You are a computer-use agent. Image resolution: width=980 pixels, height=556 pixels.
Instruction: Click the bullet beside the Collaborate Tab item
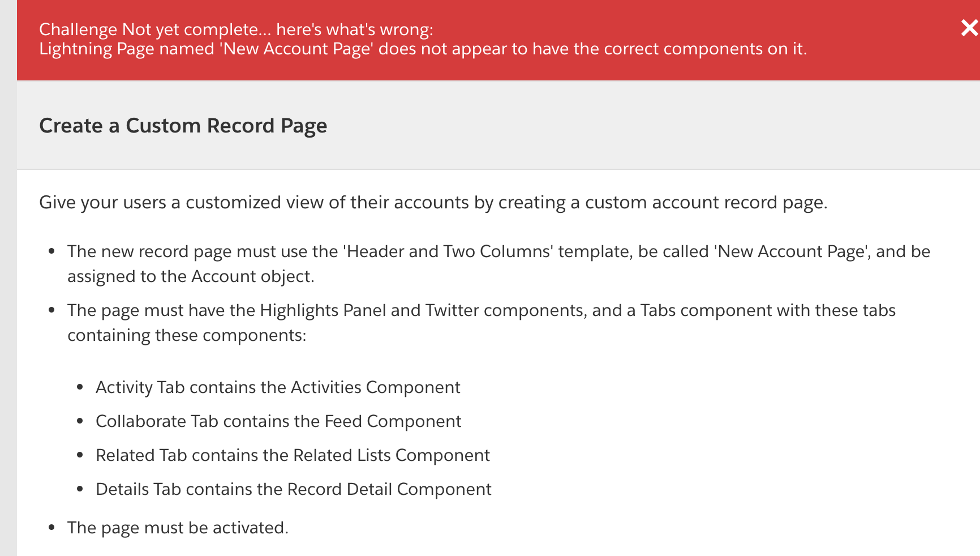[x=80, y=422]
